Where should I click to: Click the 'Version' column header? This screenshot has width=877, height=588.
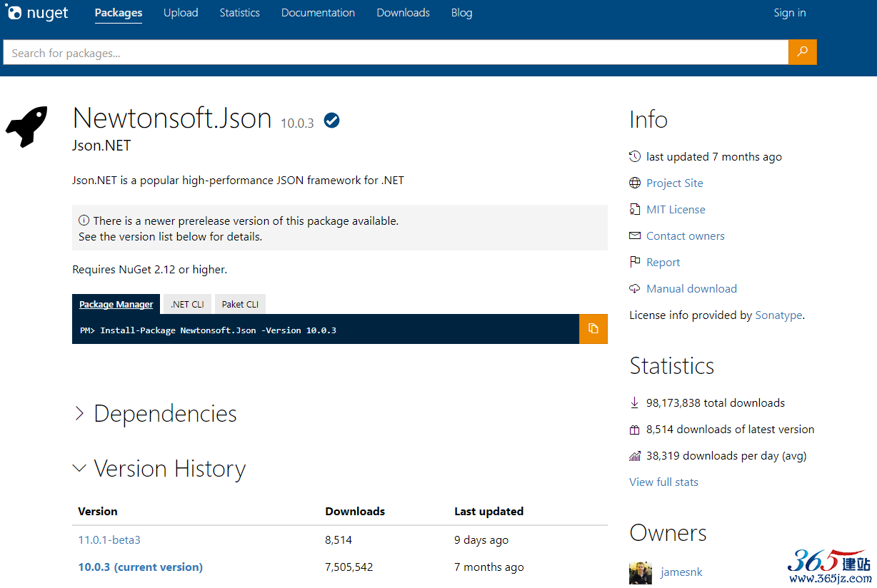[x=98, y=511]
